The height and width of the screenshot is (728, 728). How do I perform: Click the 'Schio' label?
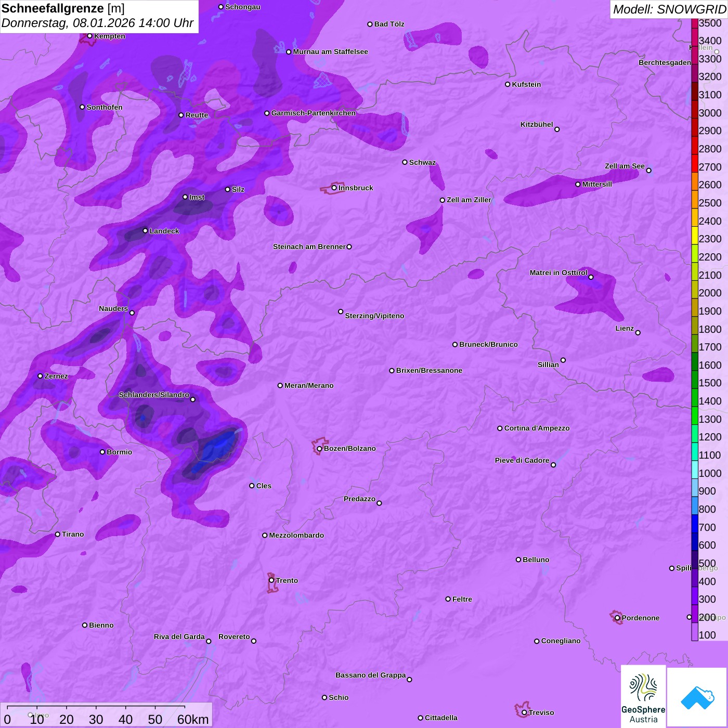[x=339, y=697]
